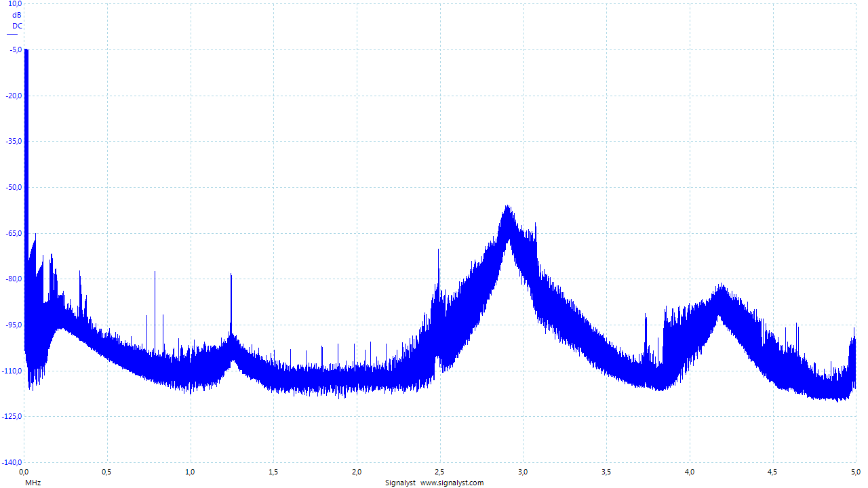Click the -65,0 dB axis value

[x=14, y=233]
